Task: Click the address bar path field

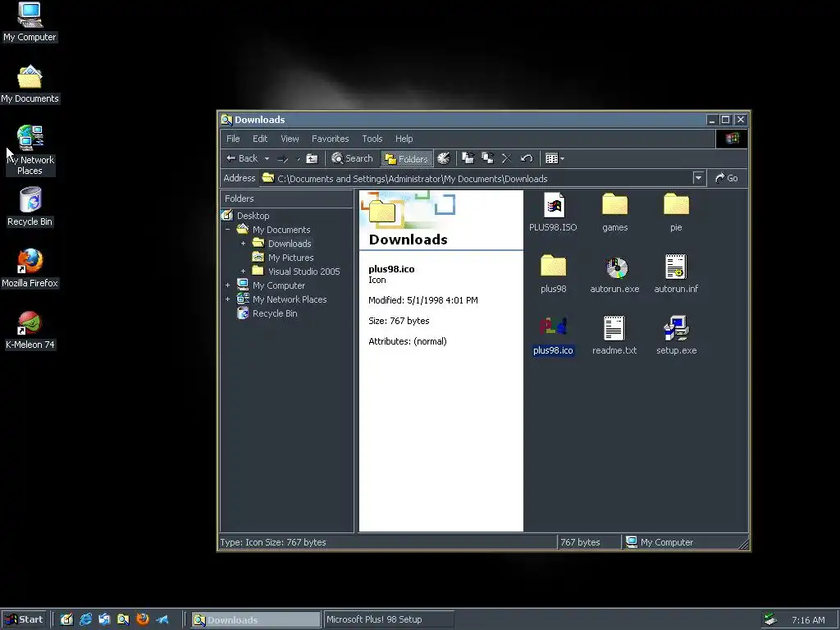Action: coord(476,178)
